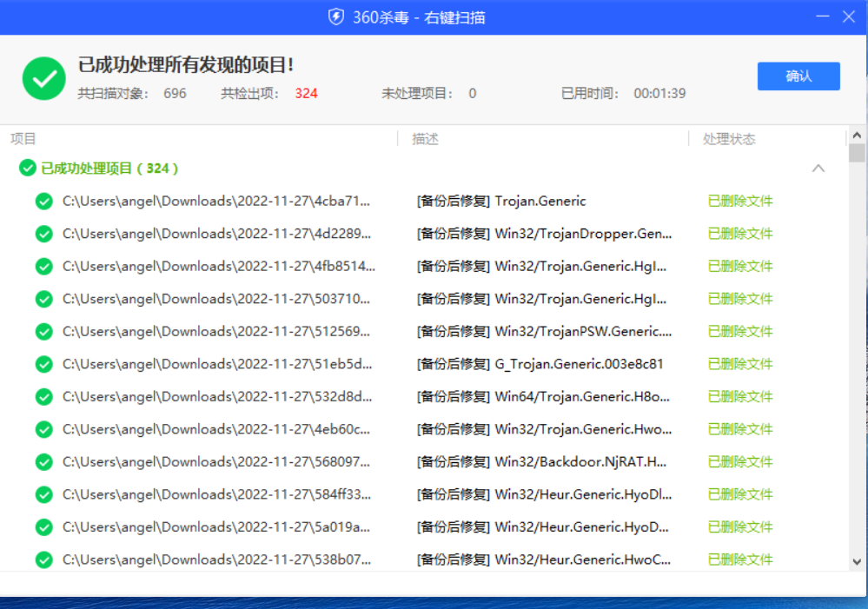Click green check icon of the 5a019a row

(x=43, y=527)
